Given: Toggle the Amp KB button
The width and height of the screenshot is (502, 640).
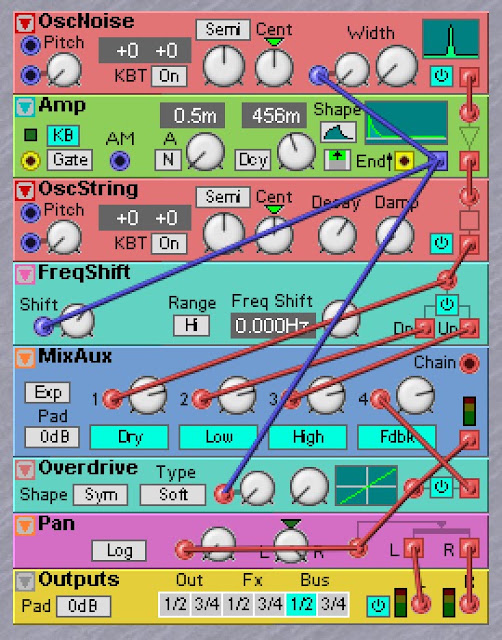Looking at the screenshot, I should tap(63, 135).
